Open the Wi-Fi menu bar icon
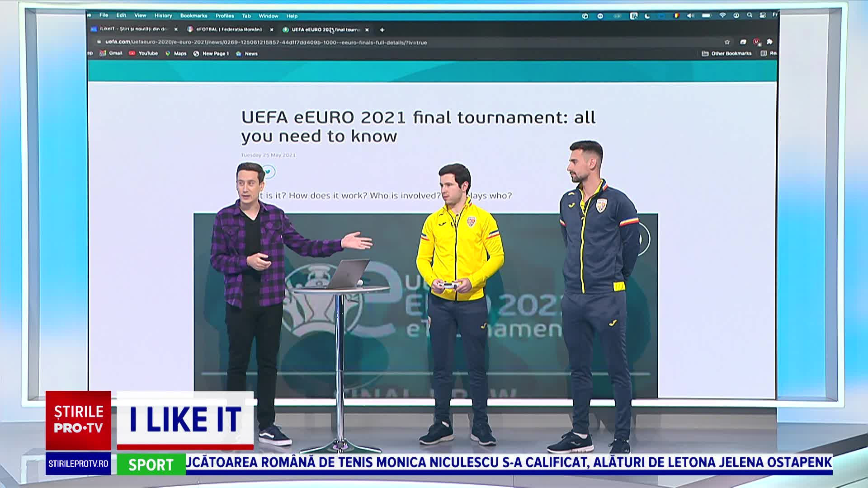Image resolution: width=868 pixels, height=488 pixels. pyautogui.click(x=722, y=15)
